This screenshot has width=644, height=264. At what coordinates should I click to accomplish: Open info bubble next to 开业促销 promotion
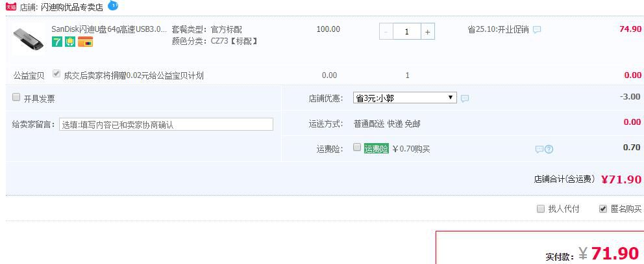click(x=537, y=30)
